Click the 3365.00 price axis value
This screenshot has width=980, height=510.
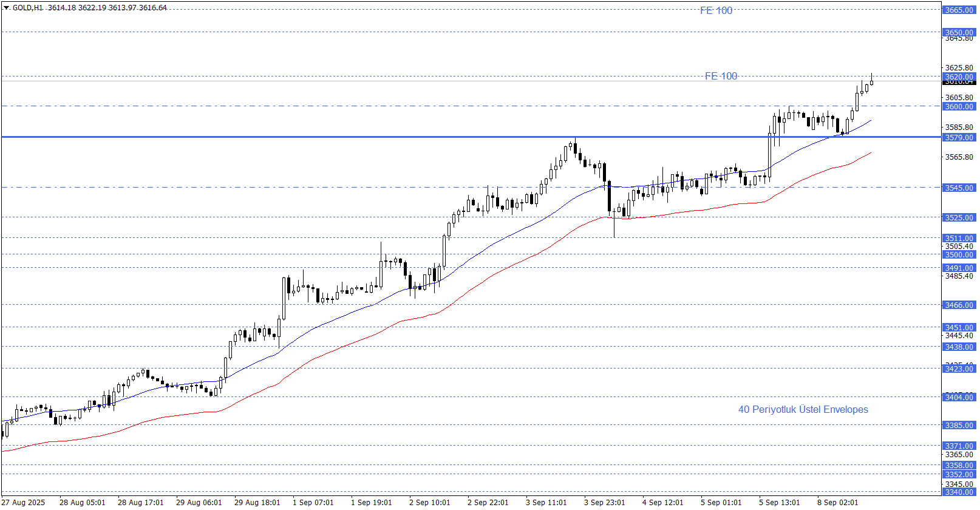pos(959,454)
